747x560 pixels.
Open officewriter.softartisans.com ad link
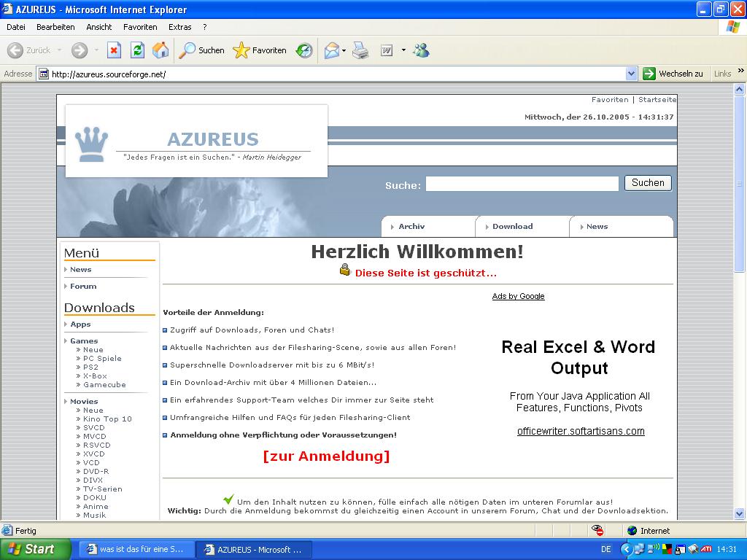(581, 431)
